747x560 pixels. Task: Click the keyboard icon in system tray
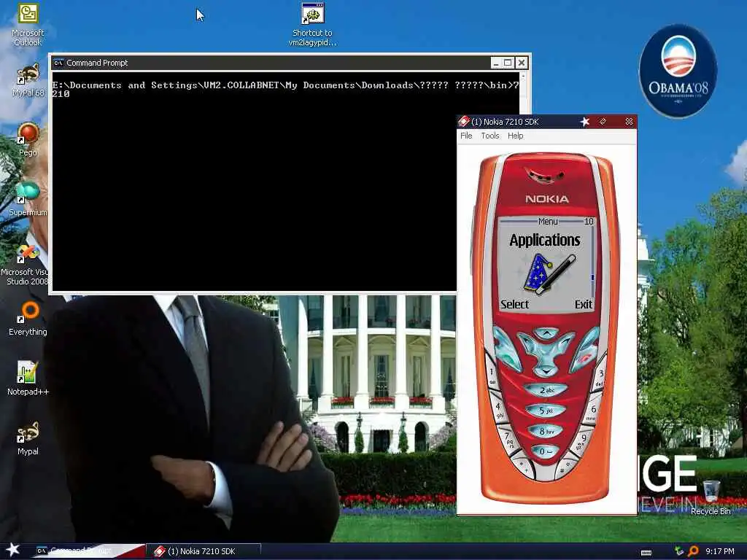(646, 553)
